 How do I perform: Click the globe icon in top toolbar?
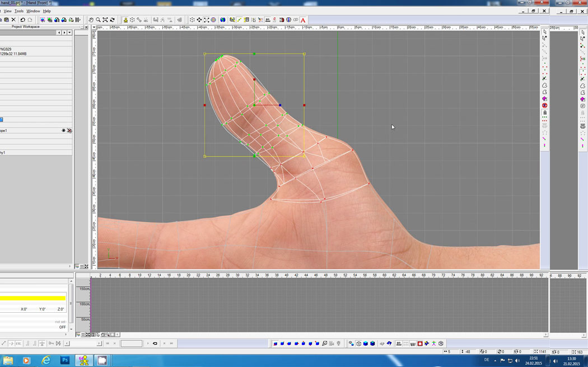click(x=223, y=20)
